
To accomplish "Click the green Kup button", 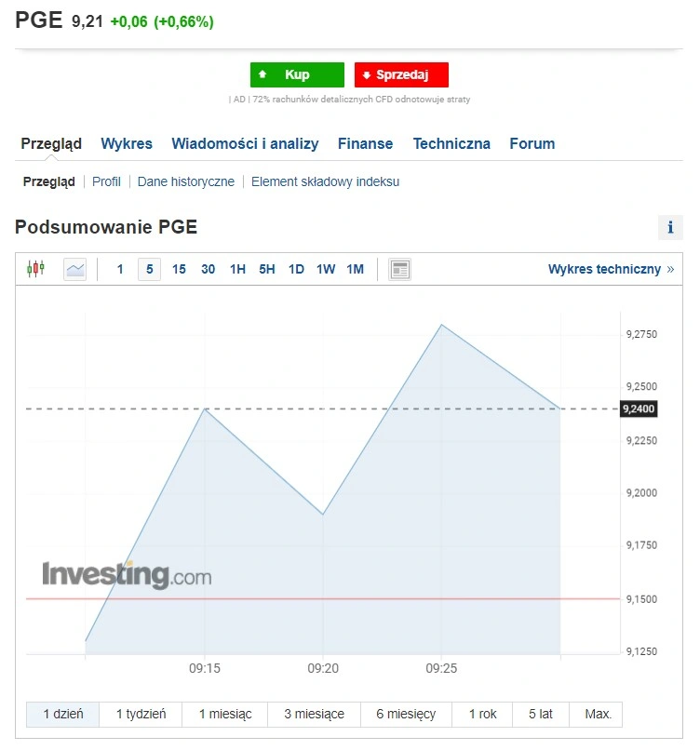I will pyautogui.click(x=297, y=74).
